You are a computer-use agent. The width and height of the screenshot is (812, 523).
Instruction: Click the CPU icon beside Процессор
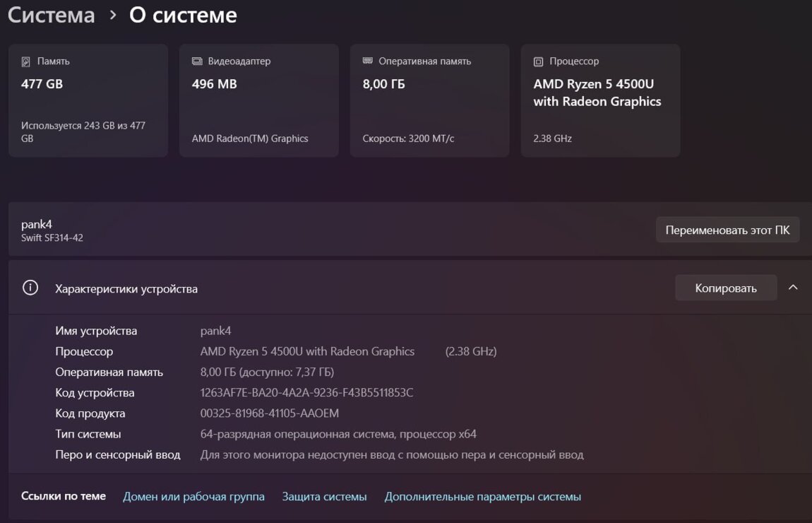click(x=539, y=61)
